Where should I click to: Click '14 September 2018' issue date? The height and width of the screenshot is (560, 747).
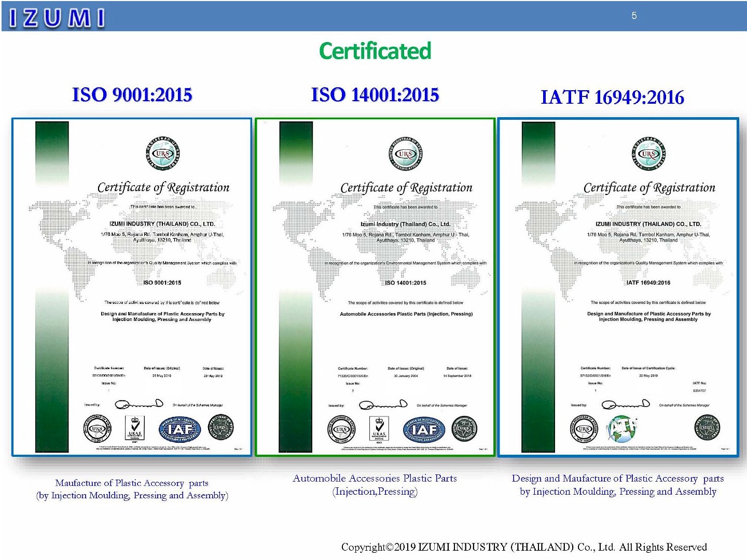457,376
